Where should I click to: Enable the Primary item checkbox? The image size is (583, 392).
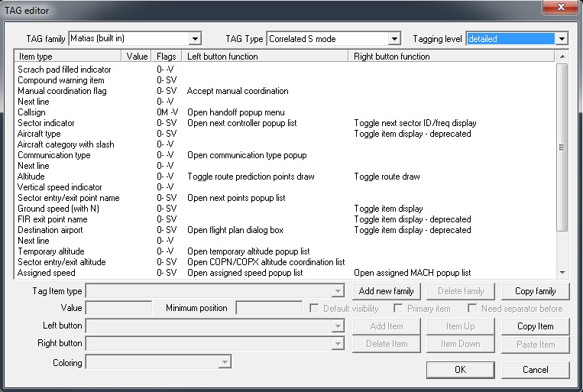tap(398, 309)
